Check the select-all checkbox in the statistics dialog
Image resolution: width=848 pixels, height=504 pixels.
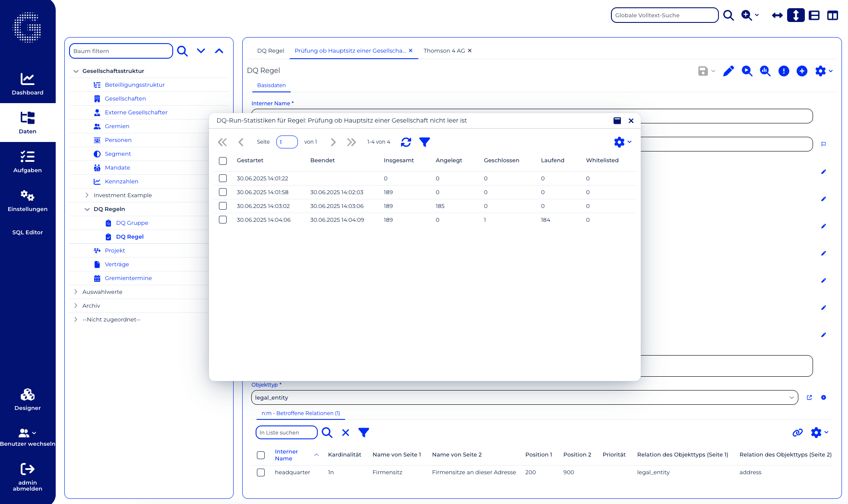[223, 161]
